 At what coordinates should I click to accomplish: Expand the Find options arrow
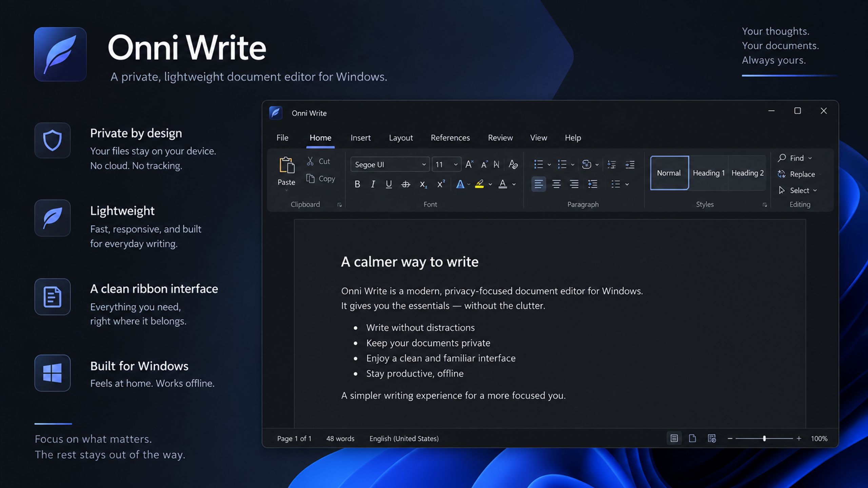pyautogui.click(x=810, y=158)
